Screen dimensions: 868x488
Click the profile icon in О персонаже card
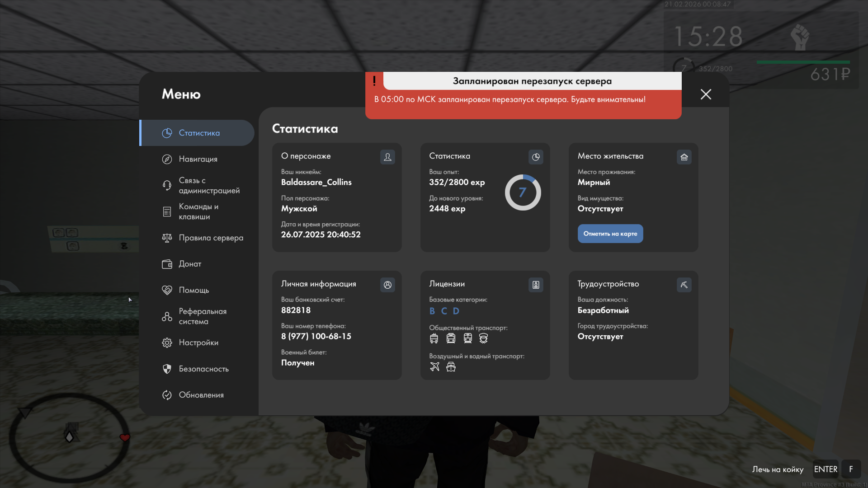point(387,157)
